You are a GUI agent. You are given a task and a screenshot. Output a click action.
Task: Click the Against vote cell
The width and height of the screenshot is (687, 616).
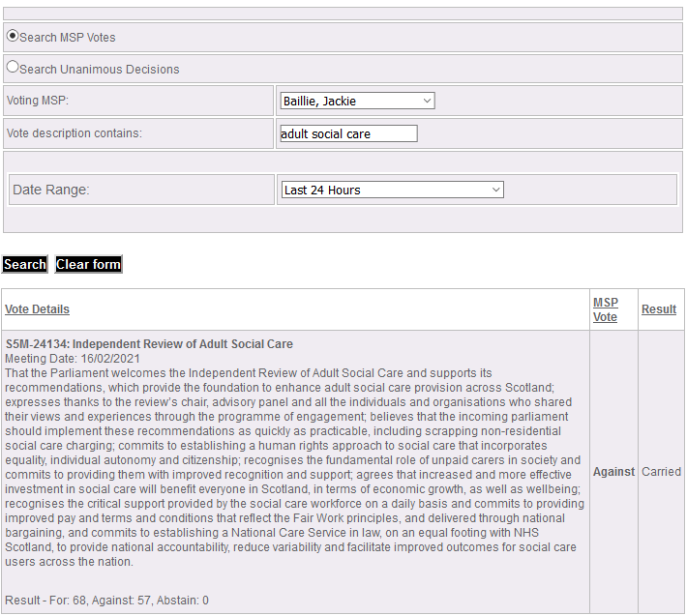pyautogui.click(x=613, y=472)
